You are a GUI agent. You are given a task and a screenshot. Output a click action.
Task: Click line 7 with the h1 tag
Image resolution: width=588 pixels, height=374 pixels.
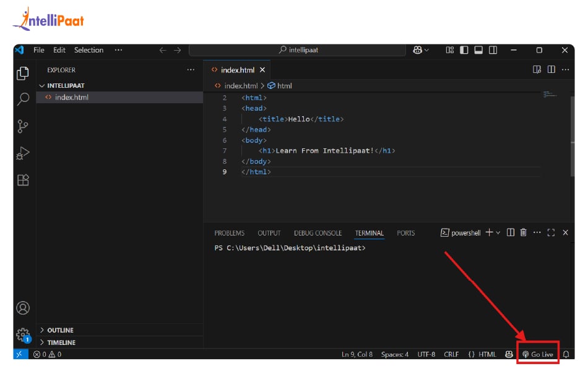327,151
